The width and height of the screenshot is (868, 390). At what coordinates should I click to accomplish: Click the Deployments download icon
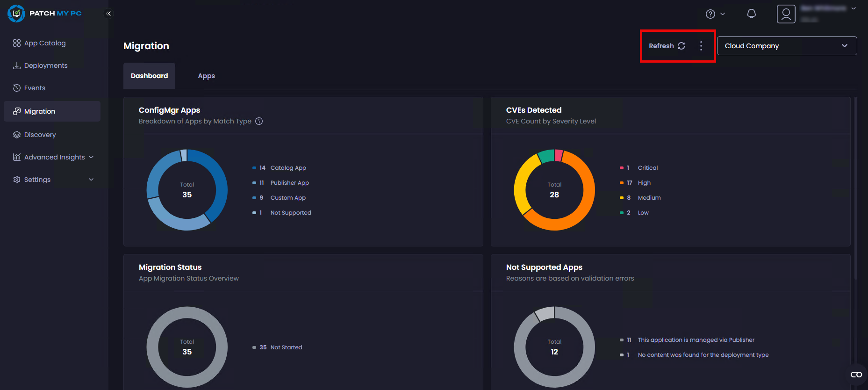[x=17, y=65]
